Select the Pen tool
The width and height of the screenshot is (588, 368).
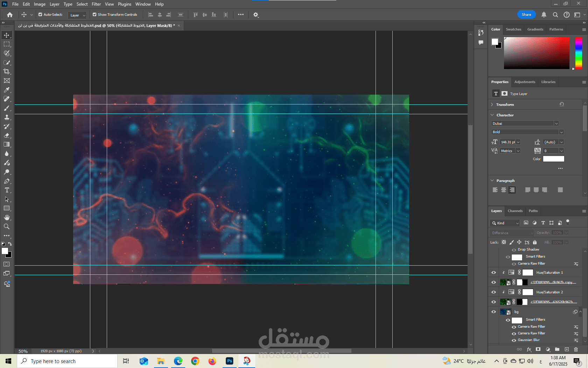[x=7, y=181]
